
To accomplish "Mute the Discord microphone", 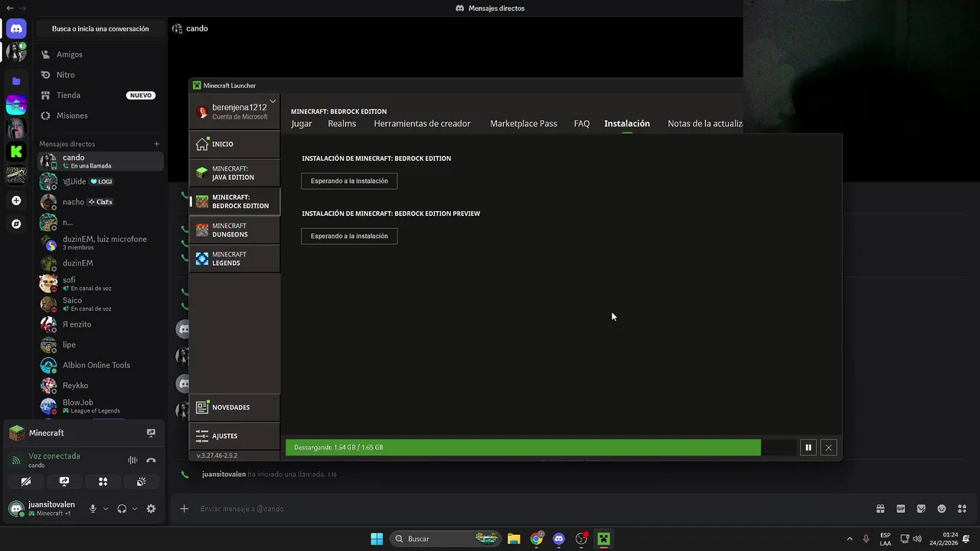I will click(93, 509).
